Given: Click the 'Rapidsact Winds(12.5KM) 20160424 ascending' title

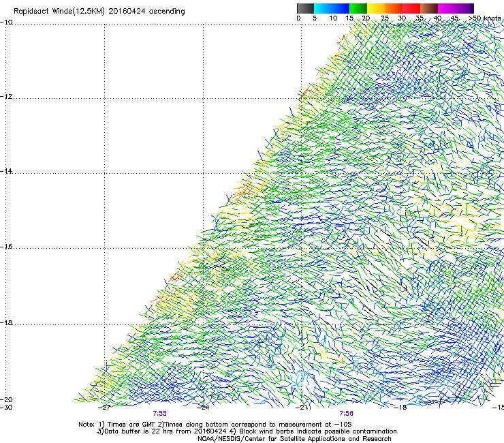Looking at the screenshot, I should (x=99, y=12).
